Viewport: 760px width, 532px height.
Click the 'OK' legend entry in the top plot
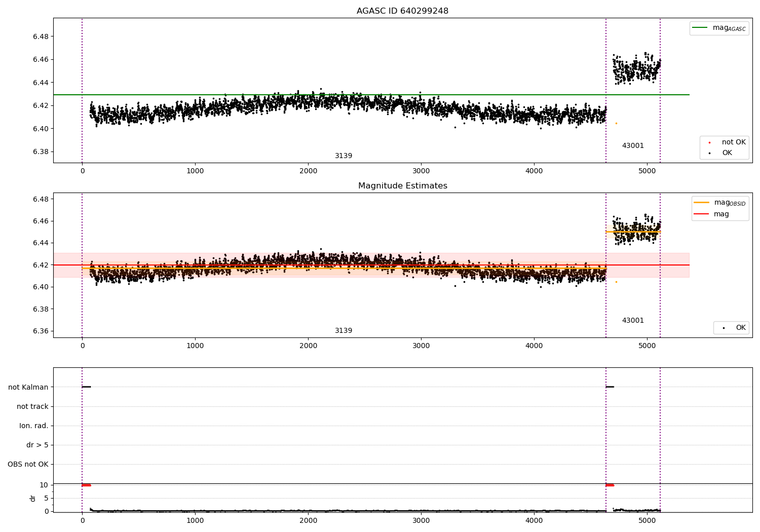727,153
